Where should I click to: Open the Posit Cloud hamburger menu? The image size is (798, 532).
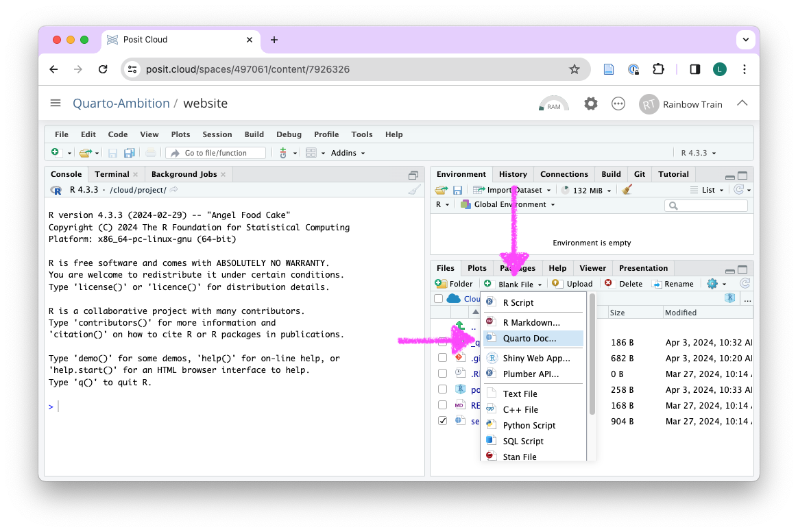(56, 104)
